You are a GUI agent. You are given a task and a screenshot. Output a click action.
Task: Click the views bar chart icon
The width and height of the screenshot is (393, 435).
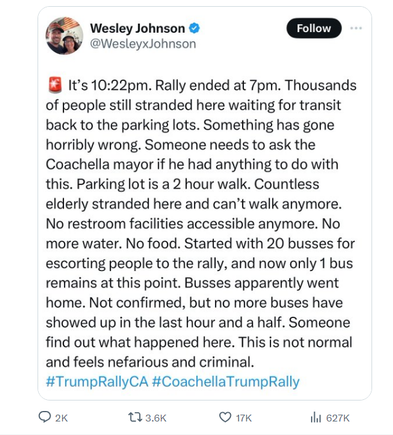(x=315, y=417)
